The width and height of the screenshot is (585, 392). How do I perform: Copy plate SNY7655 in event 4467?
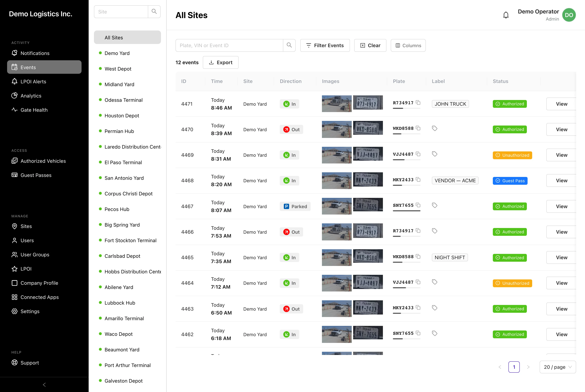[x=418, y=205]
